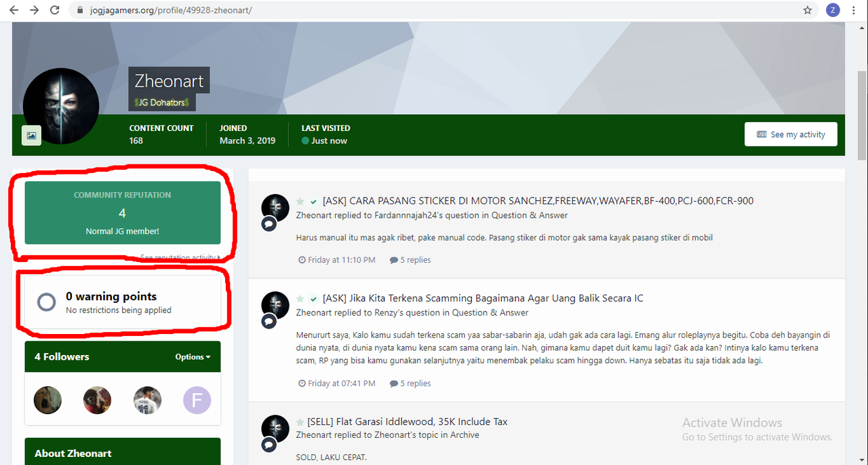Click the green checkmark on scamming post
This screenshot has height=465, width=868.
click(313, 299)
